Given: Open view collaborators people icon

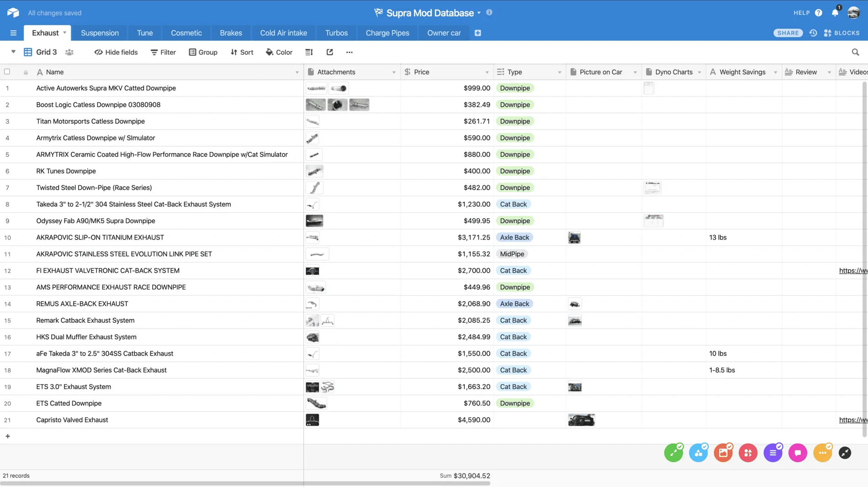Looking at the screenshot, I should pos(69,52).
